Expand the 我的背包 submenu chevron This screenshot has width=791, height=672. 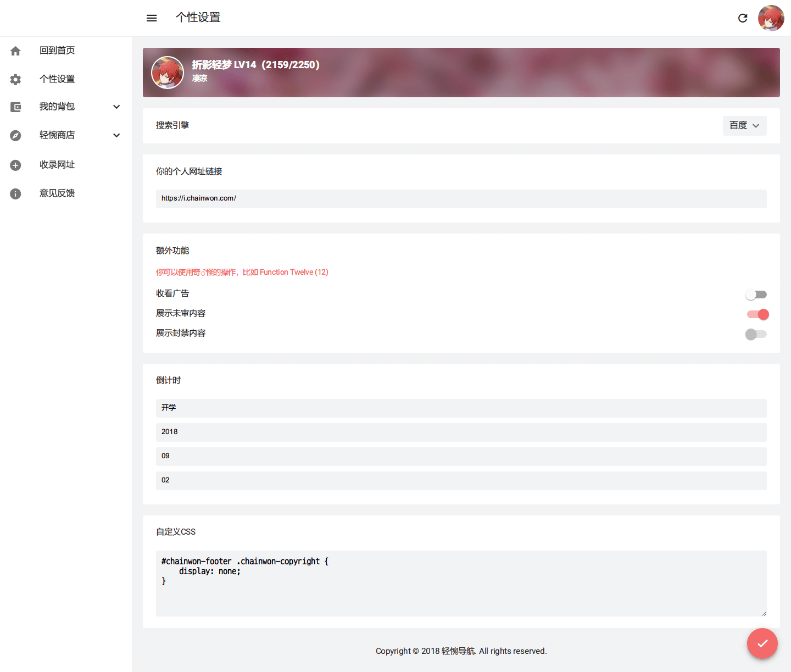116,107
